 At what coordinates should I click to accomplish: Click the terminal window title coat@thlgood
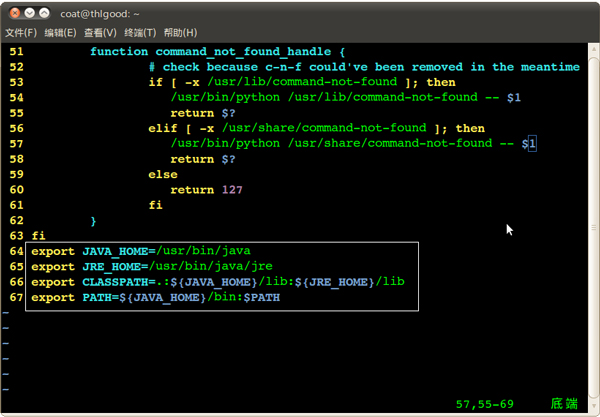click(x=100, y=14)
